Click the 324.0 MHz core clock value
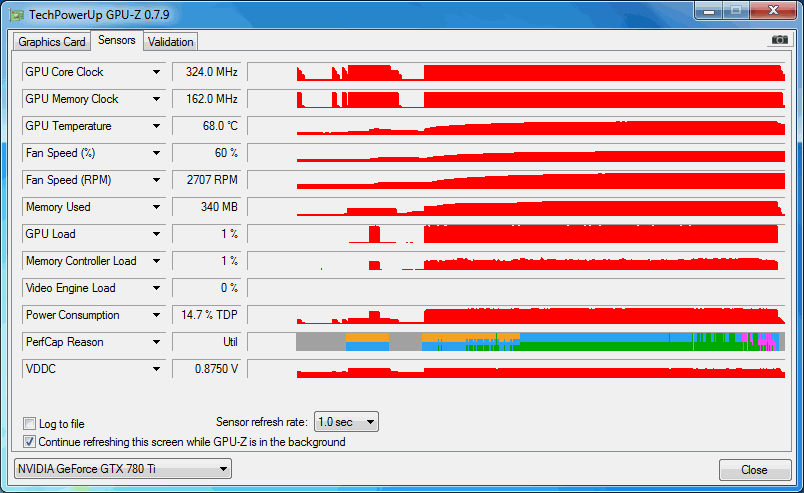The image size is (804, 493). click(x=207, y=72)
